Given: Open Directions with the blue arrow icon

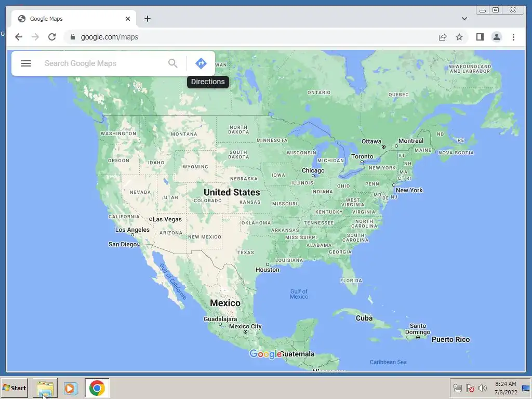Looking at the screenshot, I should click(201, 63).
